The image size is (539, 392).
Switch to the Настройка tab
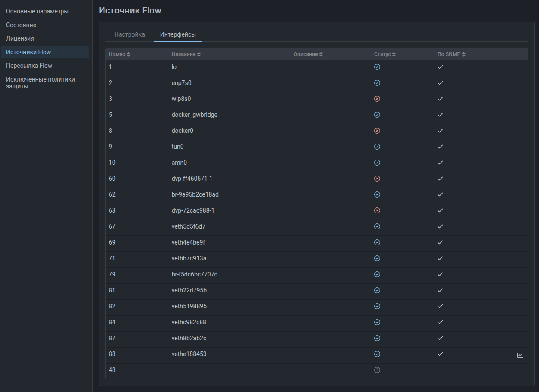click(129, 34)
